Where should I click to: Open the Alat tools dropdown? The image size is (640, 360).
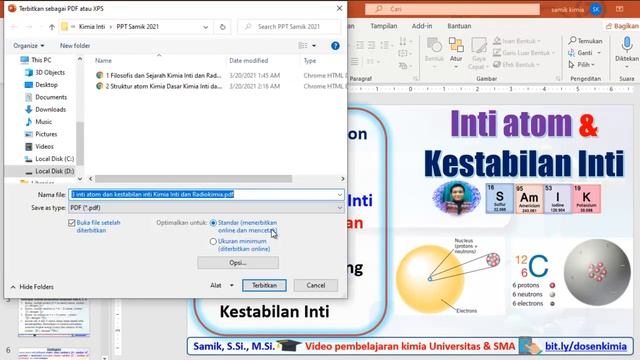point(222,285)
